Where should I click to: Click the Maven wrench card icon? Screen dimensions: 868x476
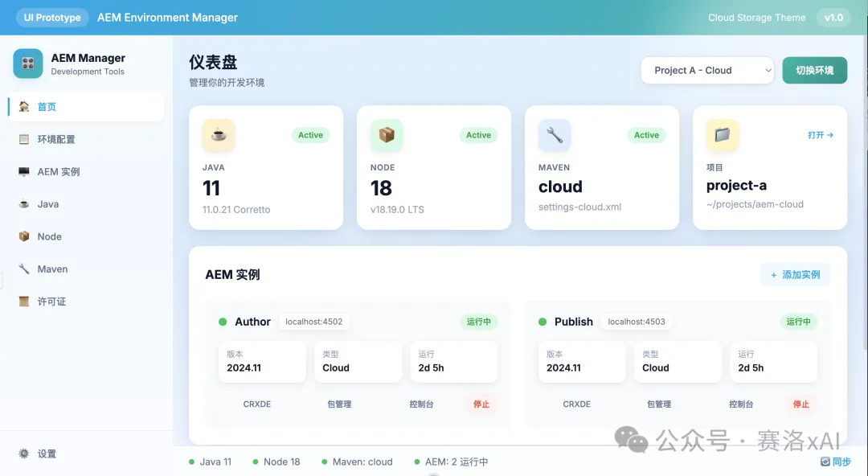[x=555, y=135]
